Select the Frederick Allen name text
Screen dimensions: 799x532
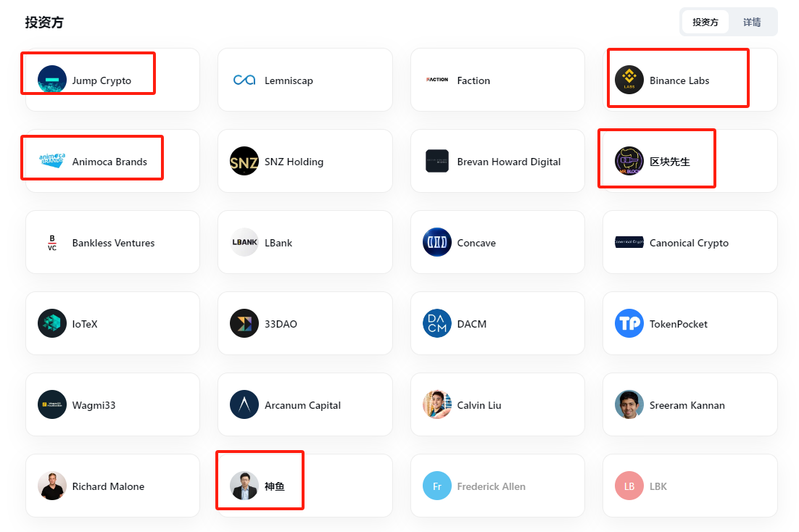(491, 486)
